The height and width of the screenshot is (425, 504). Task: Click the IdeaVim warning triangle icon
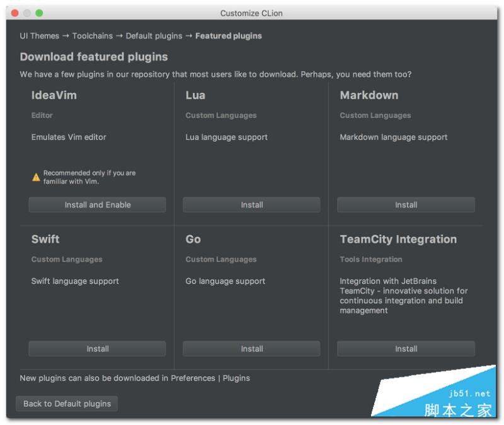pyautogui.click(x=36, y=177)
